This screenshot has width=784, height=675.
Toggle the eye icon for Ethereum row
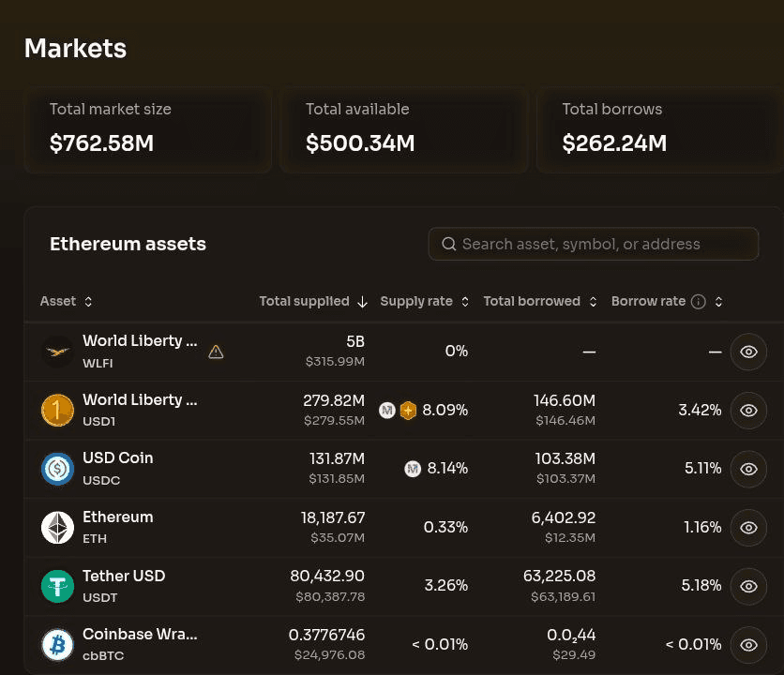click(748, 528)
